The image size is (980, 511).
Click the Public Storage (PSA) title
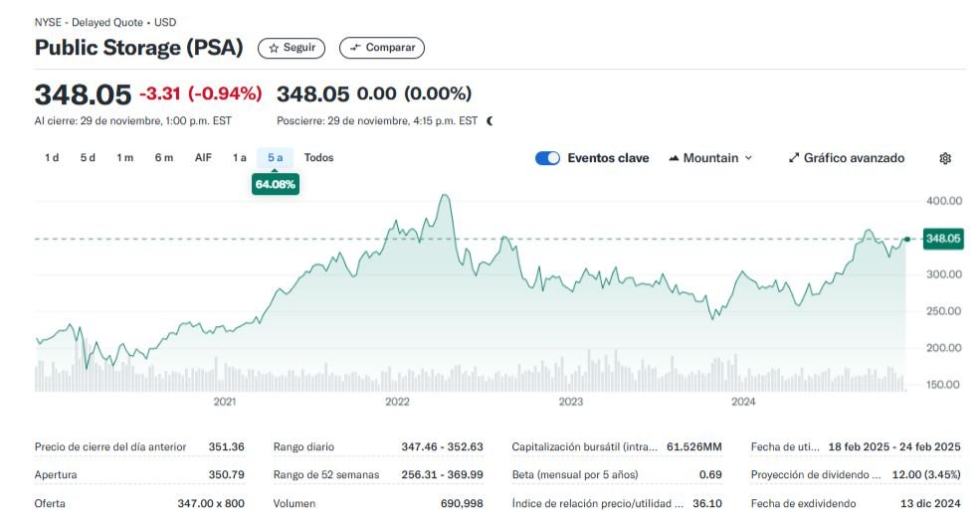tap(138, 48)
